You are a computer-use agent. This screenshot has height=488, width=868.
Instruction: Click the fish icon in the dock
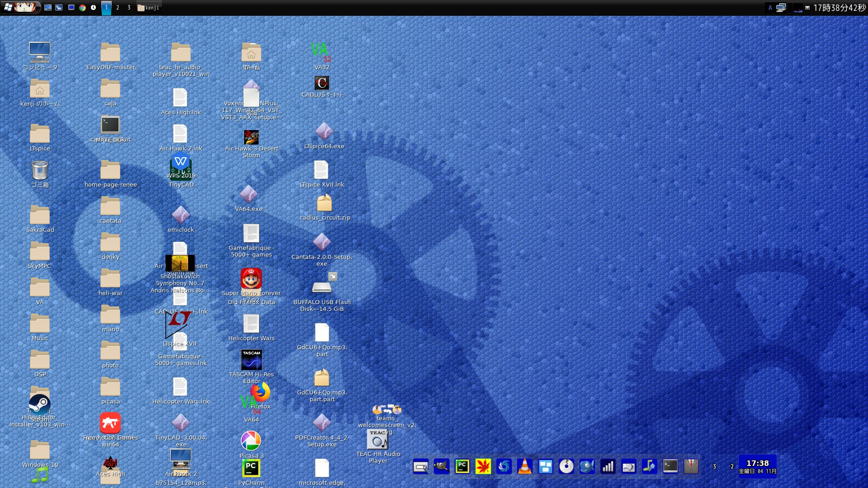587,466
